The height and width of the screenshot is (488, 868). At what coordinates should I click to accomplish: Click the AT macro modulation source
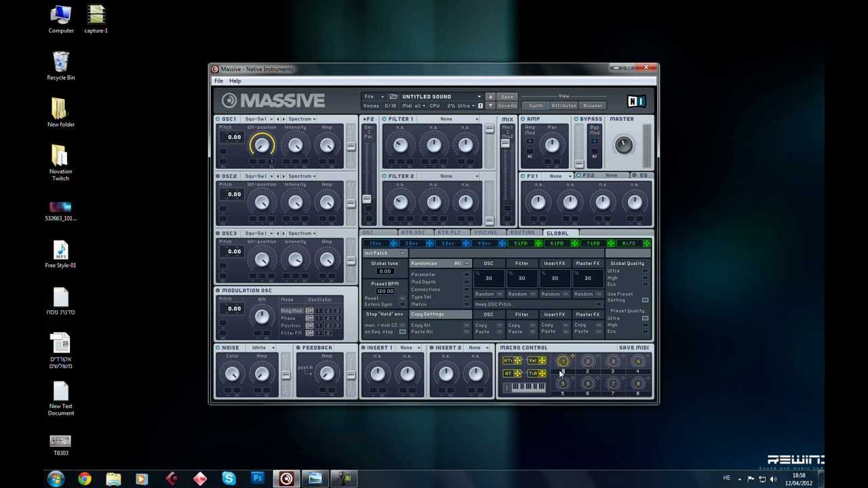pyautogui.click(x=512, y=373)
